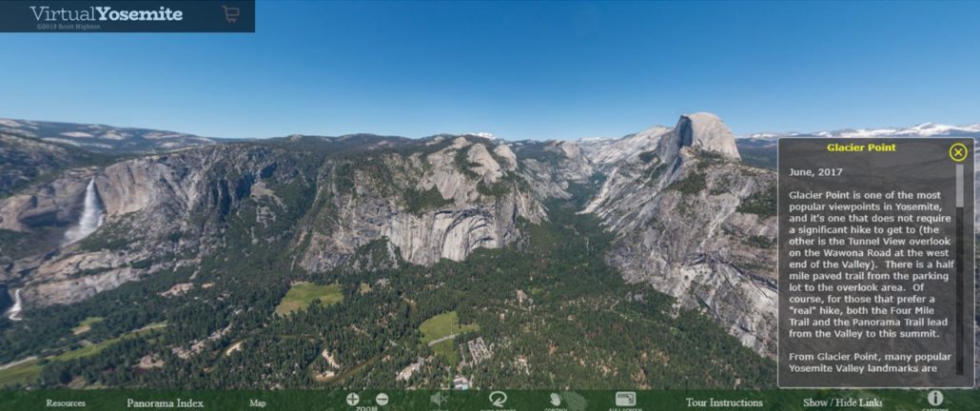The height and width of the screenshot is (411, 980).
Task: Click the Virtual Yosemite logo
Action: [x=105, y=14]
